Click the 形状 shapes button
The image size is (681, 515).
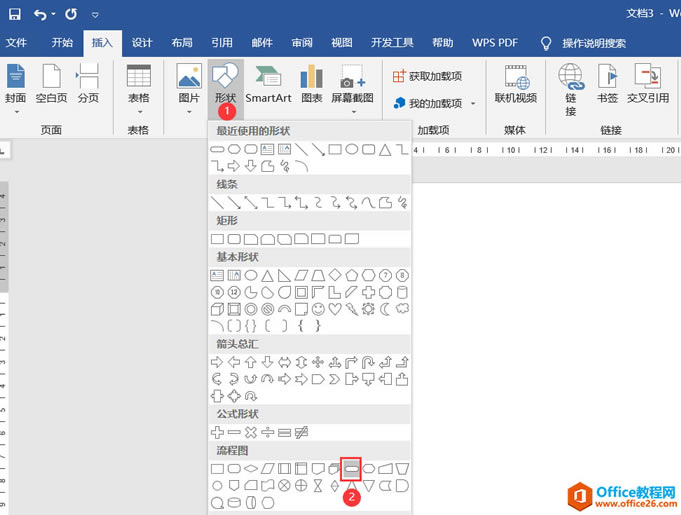coord(225,89)
